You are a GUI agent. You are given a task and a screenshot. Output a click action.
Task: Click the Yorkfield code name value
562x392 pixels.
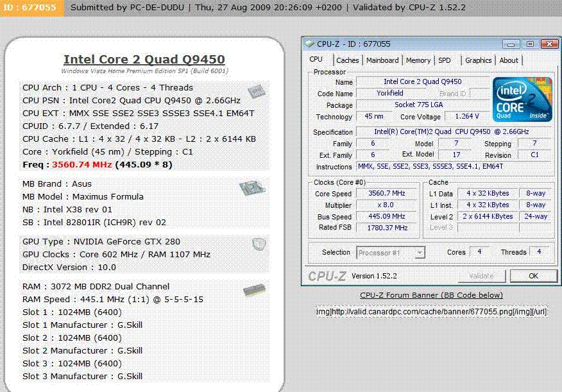tap(390, 93)
